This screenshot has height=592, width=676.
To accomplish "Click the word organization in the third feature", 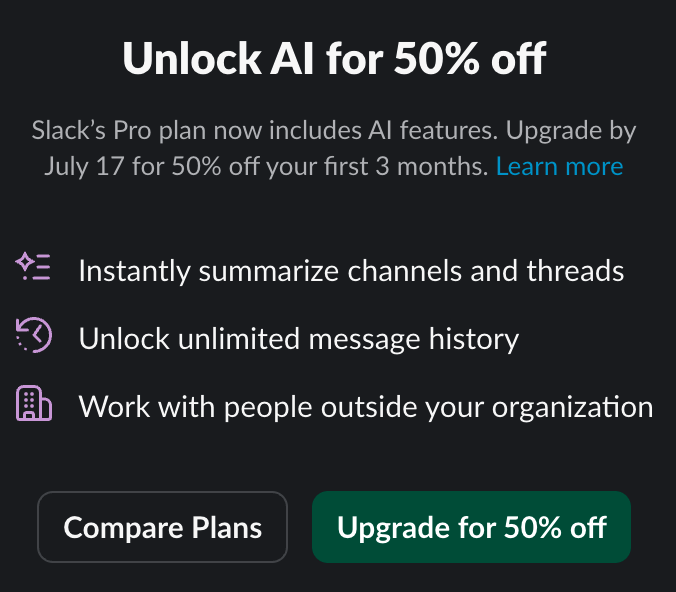I will [573, 407].
